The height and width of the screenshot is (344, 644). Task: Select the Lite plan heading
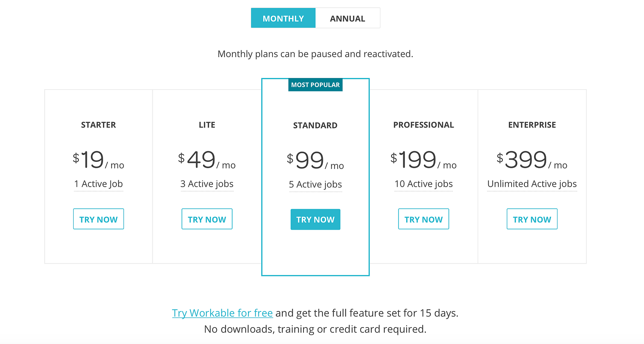tap(207, 125)
